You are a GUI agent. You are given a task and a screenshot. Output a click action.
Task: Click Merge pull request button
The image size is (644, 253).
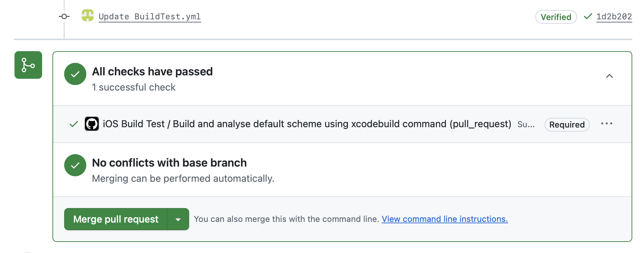pyautogui.click(x=116, y=219)
